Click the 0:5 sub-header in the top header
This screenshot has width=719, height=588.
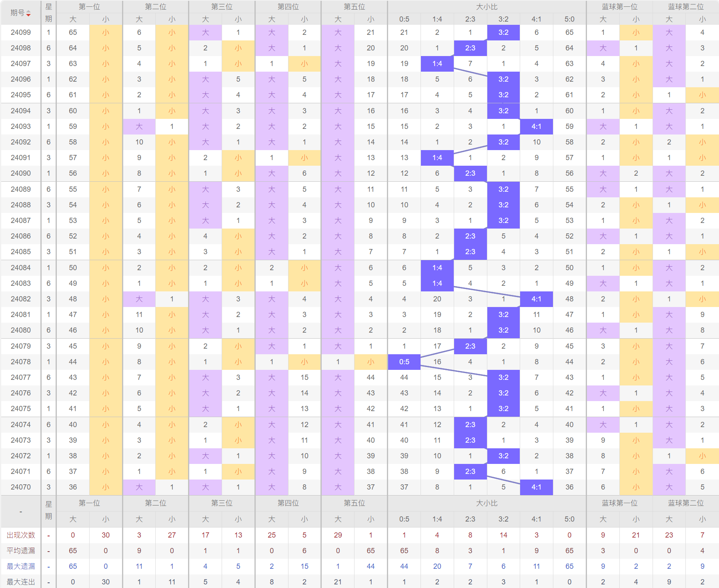(404, 19)
